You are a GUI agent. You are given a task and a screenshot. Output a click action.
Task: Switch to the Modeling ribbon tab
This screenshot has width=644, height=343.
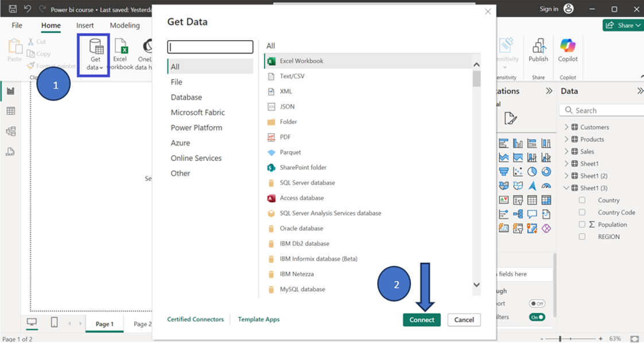click(x=124, y=25)
